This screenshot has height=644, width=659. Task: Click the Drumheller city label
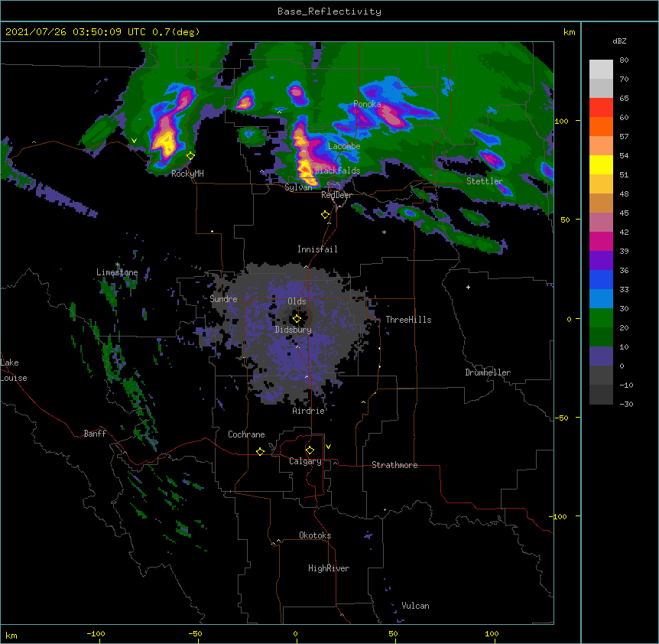point(488,372)
